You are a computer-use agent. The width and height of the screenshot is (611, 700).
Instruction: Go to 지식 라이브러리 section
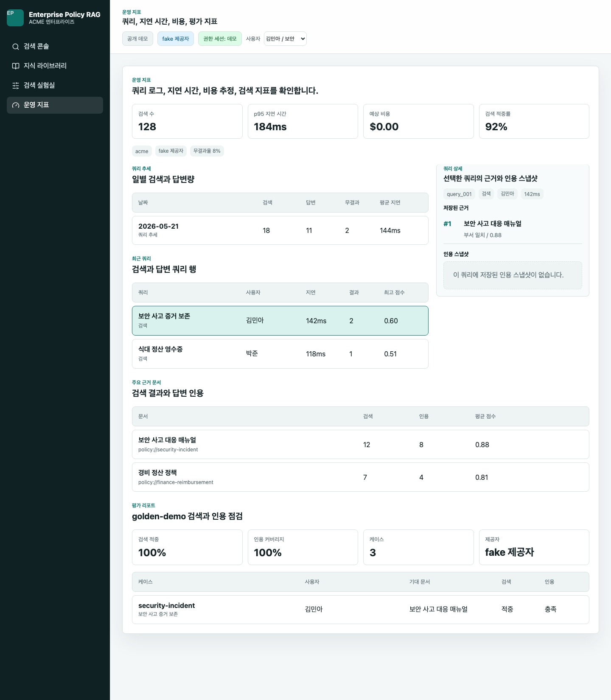(x=55, y=66)
